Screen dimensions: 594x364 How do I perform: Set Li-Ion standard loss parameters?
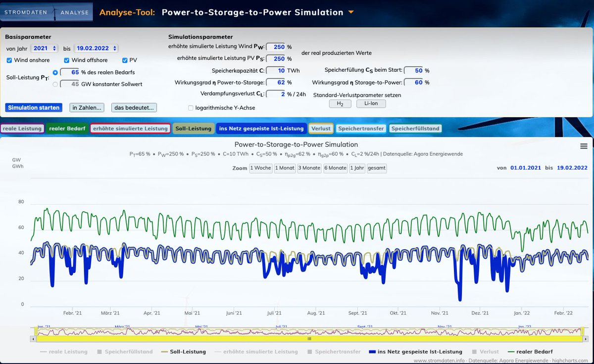click(x=371, y=104)
